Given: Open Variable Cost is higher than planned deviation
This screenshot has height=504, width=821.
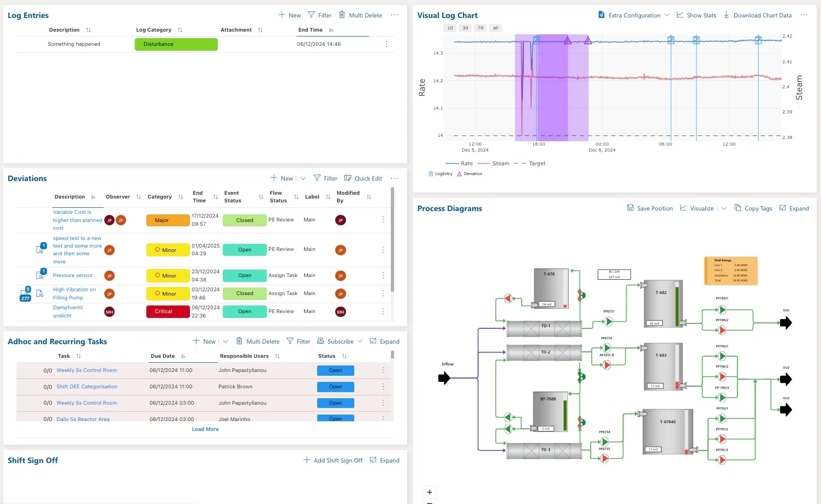Looking at the screenshot, I should [x=78, y=220].
